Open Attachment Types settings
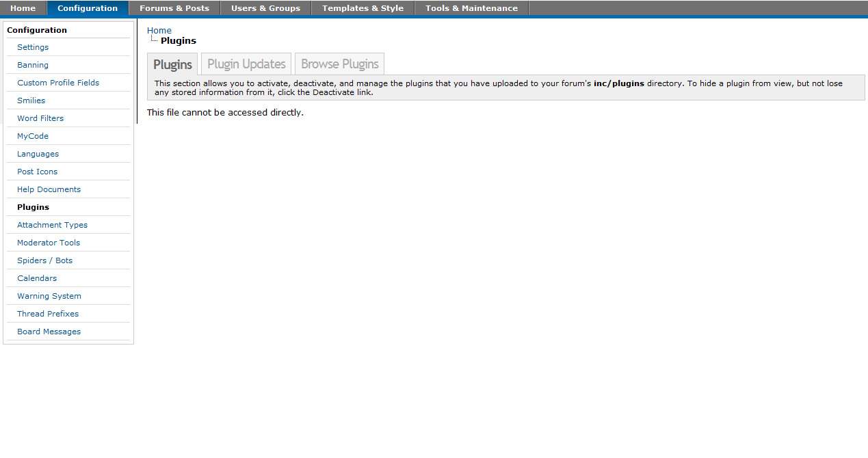This screenshot has height=458, width=868. (x=53, y=225)
